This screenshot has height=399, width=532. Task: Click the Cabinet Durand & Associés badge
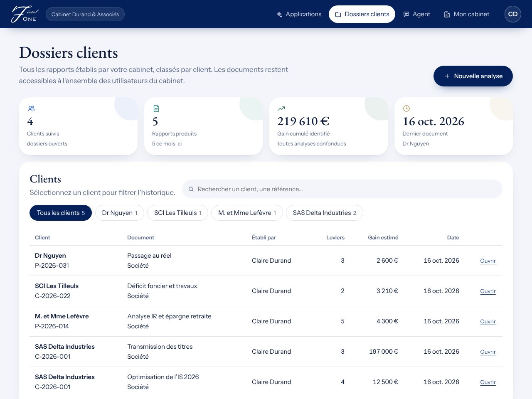(x=85, y=14)
